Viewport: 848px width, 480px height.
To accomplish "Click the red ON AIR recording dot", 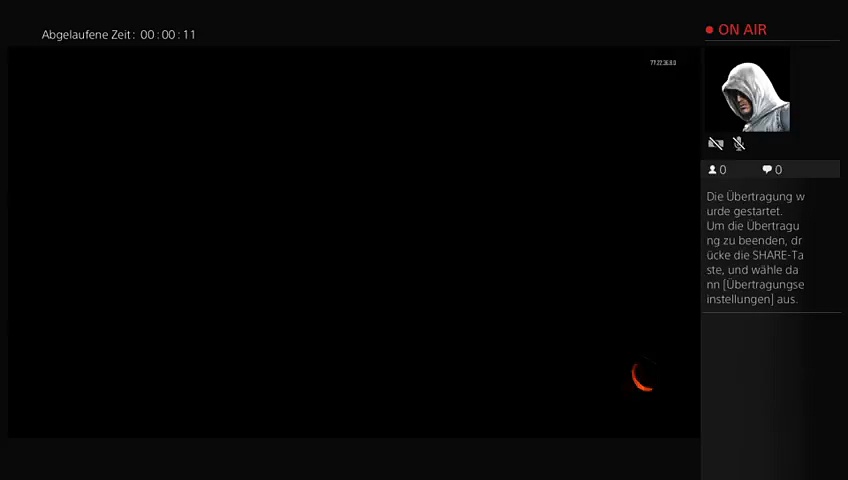I will click(709, 30).
